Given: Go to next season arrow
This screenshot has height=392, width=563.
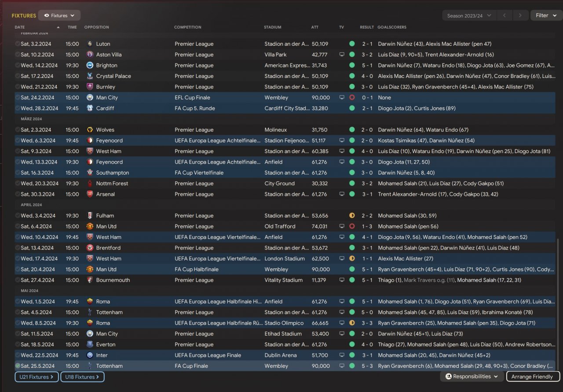Looking at the screenshot, I should (520, 16).
